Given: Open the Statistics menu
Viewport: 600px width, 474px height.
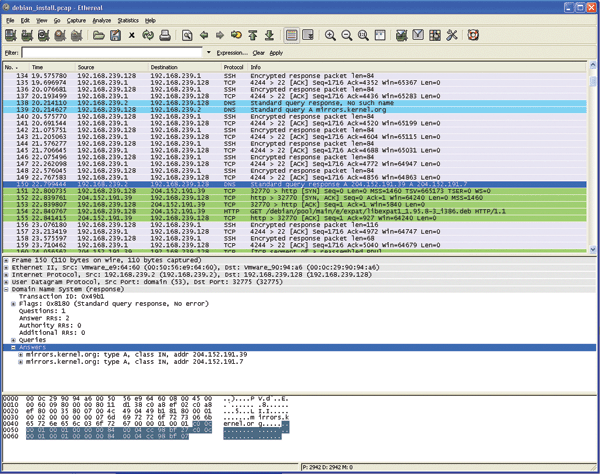Looking at the screenshot, I should coord(128,20).
